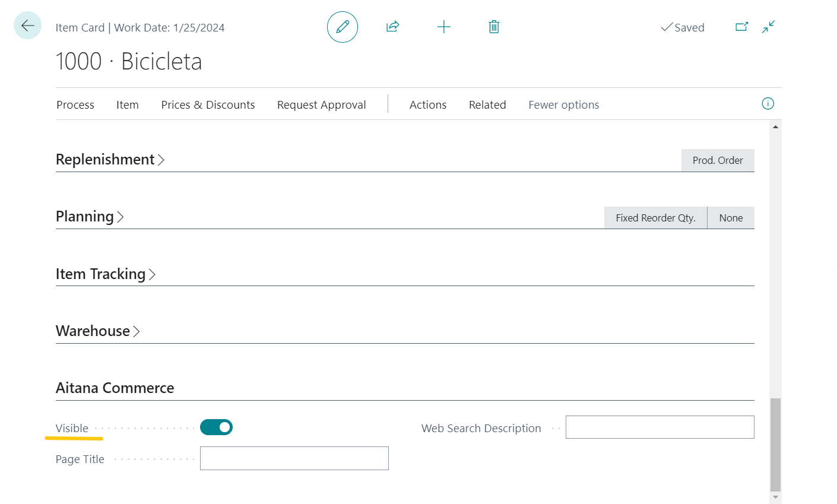
Task: Expand the Item Tracking section
Action: pyautogui.click(x=106, y=274)
